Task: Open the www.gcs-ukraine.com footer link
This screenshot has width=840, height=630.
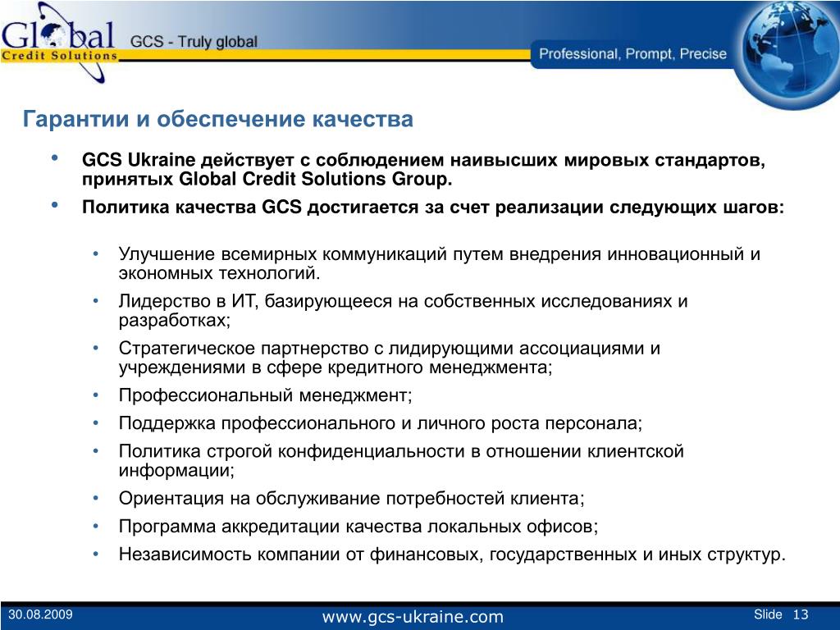Action: [413, 617]
